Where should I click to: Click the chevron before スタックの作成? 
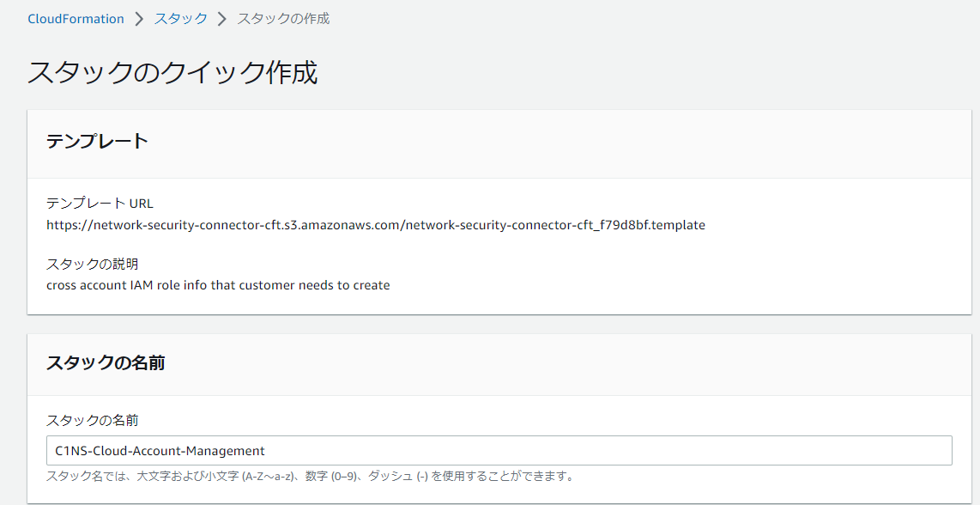(x=222, y=19)
